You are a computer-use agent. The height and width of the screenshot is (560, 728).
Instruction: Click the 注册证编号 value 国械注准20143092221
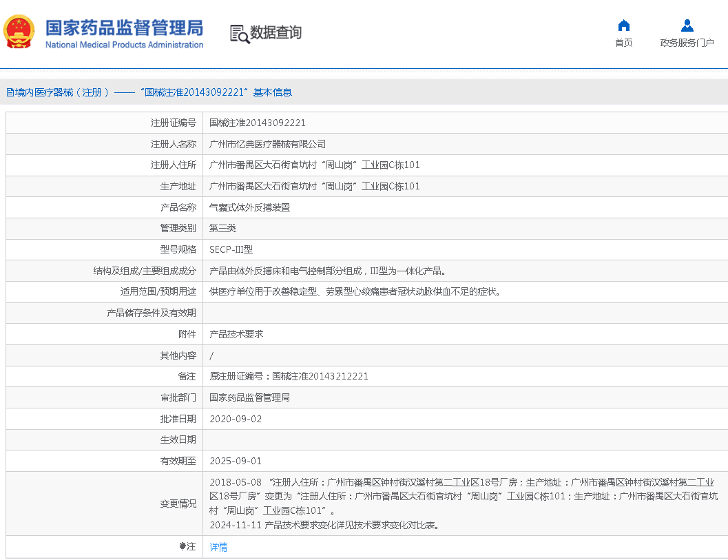tap(257, 123)
